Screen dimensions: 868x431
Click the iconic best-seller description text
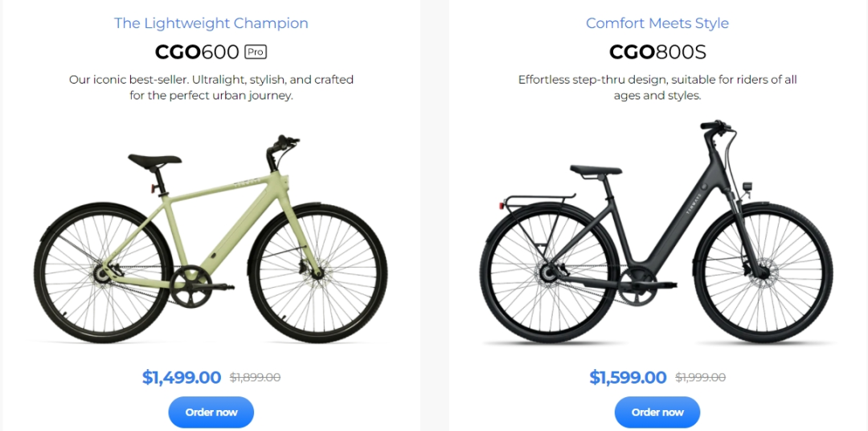[211, 88]
